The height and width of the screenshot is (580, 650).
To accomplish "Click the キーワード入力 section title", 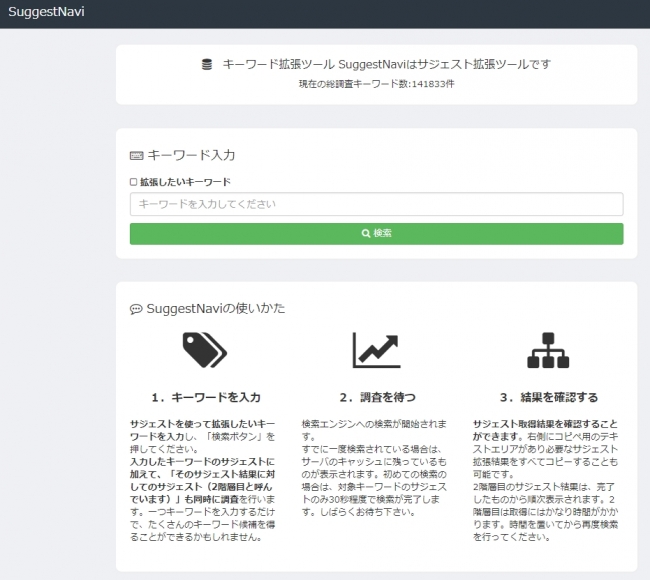I will (x=191, y=156).
